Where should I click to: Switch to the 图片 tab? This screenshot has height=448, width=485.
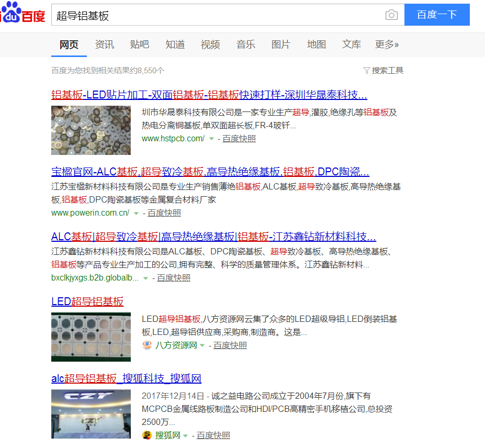[281, 44]
